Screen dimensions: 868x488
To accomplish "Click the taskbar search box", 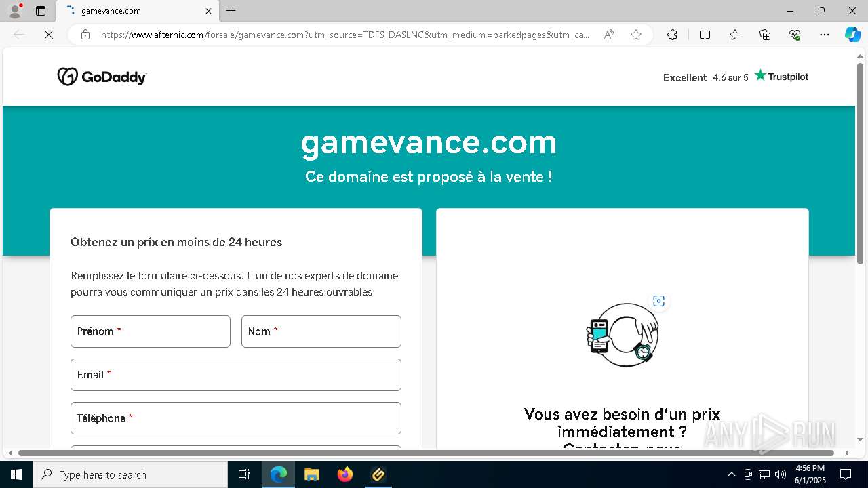I will click(x=130, y=474).
